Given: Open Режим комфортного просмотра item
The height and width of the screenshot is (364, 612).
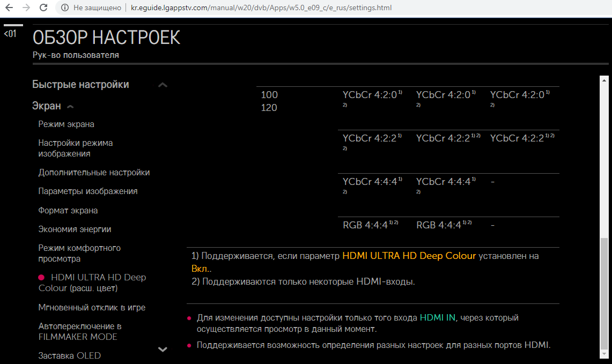Looking at the screenshot, I should [x=79, y=254].
